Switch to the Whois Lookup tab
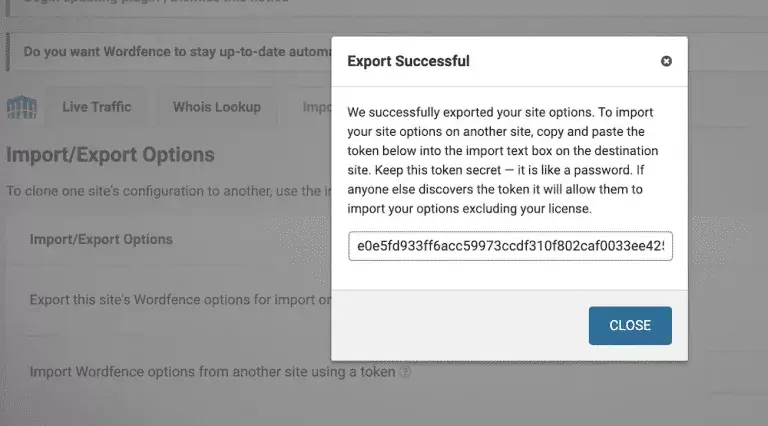 [216, 107]
